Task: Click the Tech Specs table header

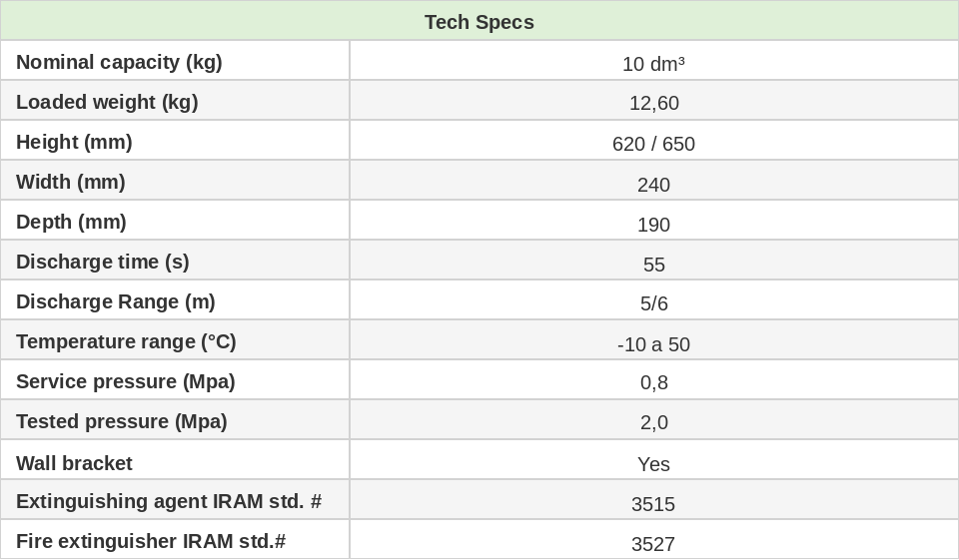Action: click(479, 22)
